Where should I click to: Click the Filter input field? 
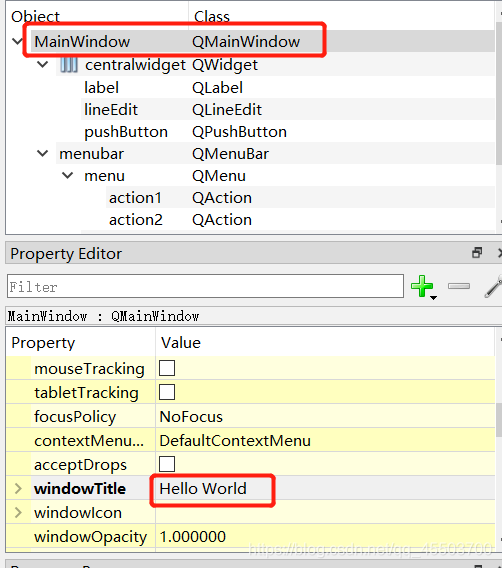[205, 286]
